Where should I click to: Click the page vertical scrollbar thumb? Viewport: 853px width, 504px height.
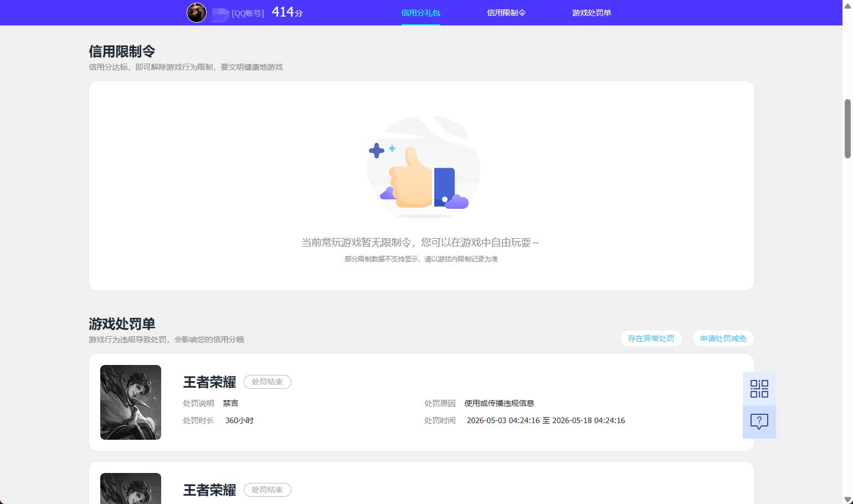click(847, 128)
